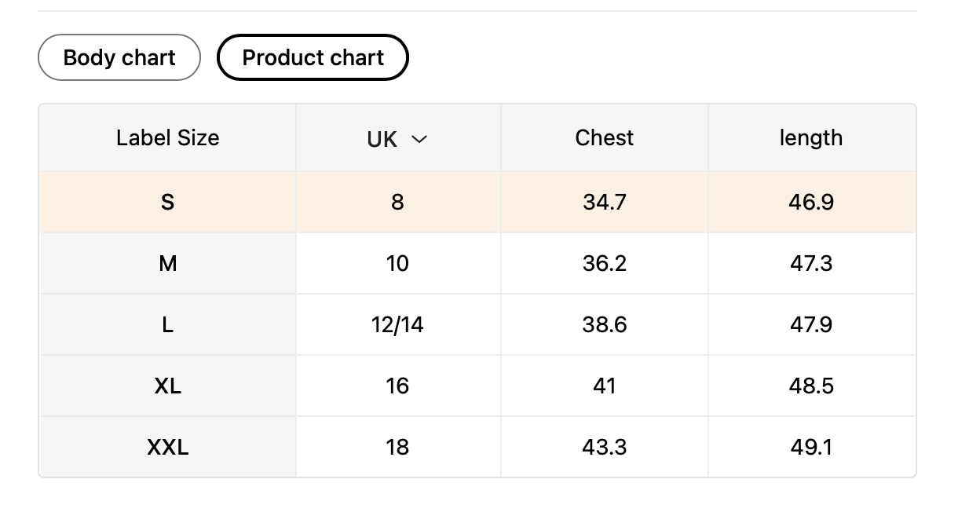This screenshot has width=980, height=523.
Task: Select the XL size row label
Action: pos(167,386)
